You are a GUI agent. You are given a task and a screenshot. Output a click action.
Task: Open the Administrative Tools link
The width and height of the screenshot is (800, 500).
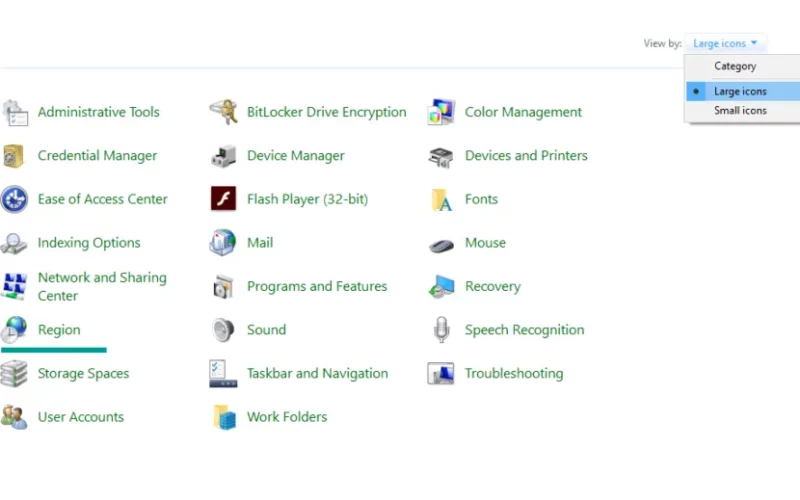point(98,112)
